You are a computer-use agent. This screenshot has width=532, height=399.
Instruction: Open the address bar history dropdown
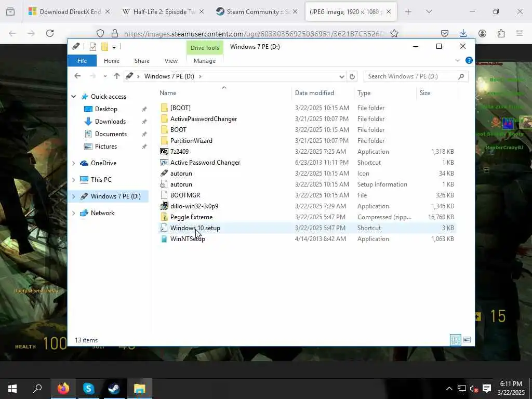point(342,77)
